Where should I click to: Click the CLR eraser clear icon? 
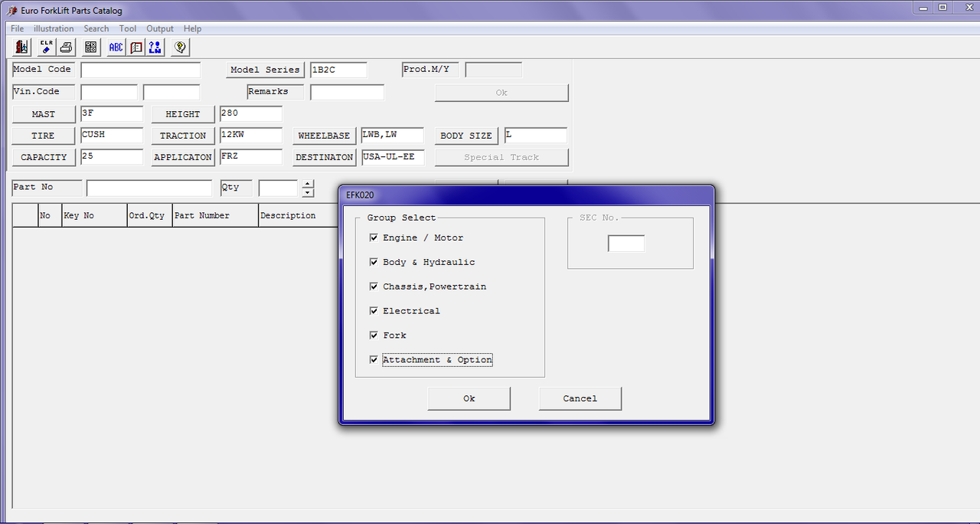tap(47, 47)
